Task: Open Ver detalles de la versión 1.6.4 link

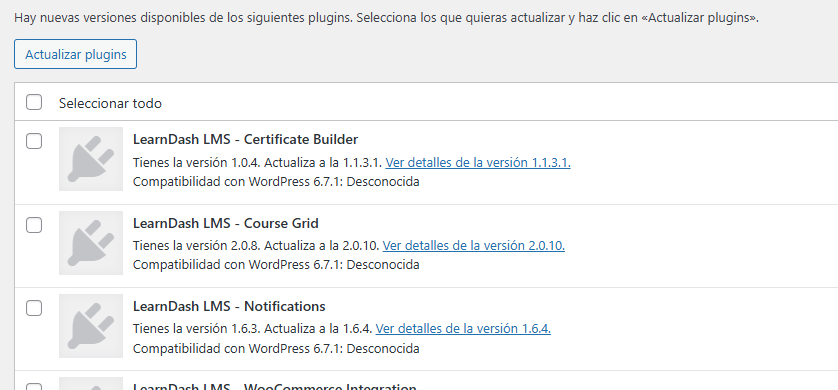Action: coord(463,329)
